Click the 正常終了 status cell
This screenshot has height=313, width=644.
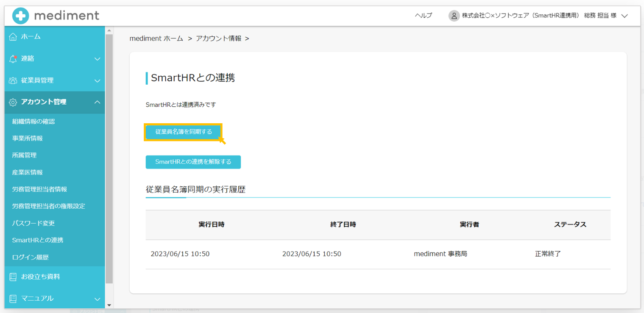click(x=548, y=254)
